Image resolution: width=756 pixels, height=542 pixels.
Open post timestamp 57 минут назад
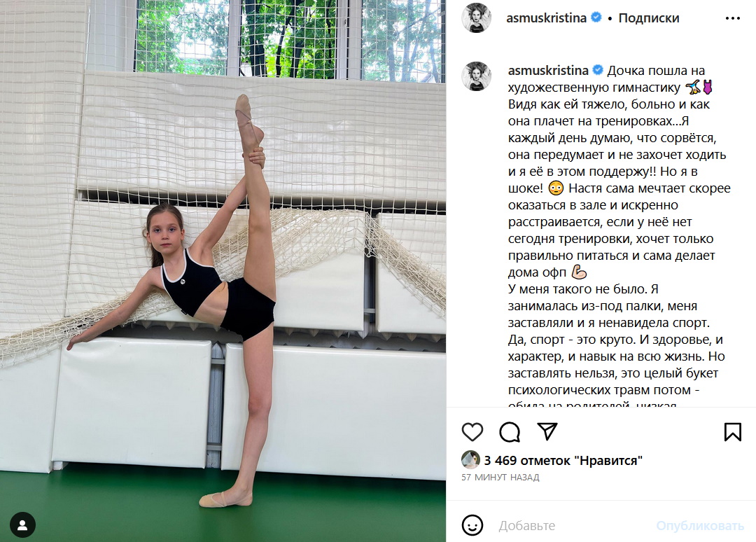[500, 478]
